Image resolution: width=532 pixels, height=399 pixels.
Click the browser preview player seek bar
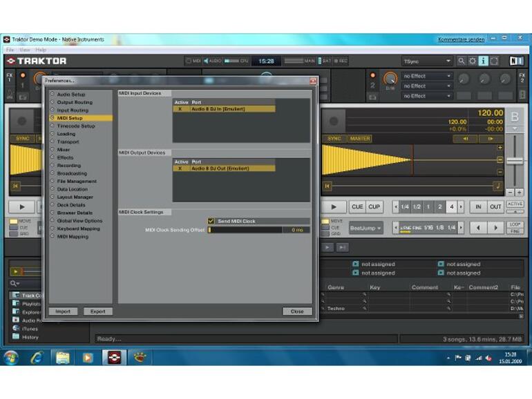pyautogui.click(x=30, y=271)
